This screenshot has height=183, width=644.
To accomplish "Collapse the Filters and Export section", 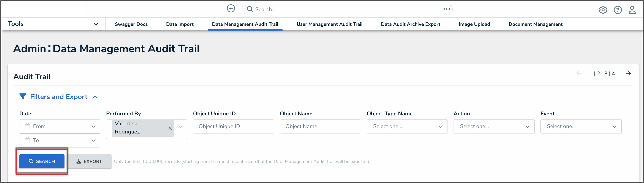I will [95, 97].
